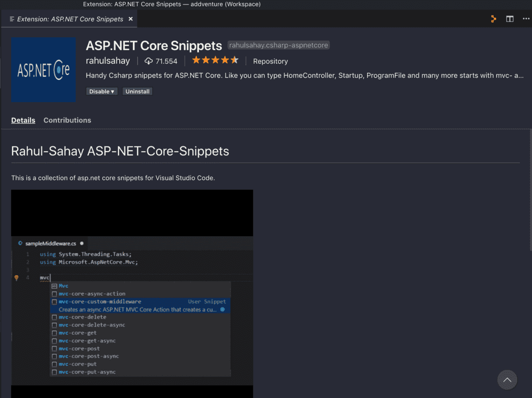Click the scroll-to-top arrow button

507,380
